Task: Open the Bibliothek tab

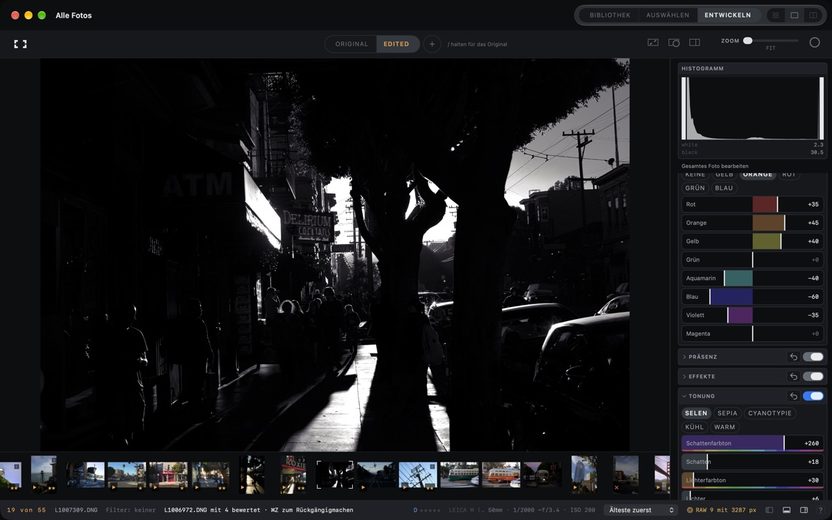Action: [x=610, y=15]
